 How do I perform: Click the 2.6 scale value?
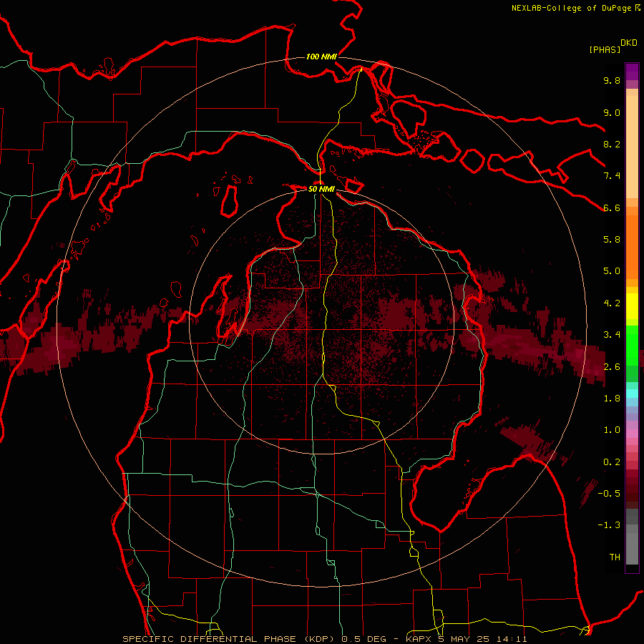point(612,366)
